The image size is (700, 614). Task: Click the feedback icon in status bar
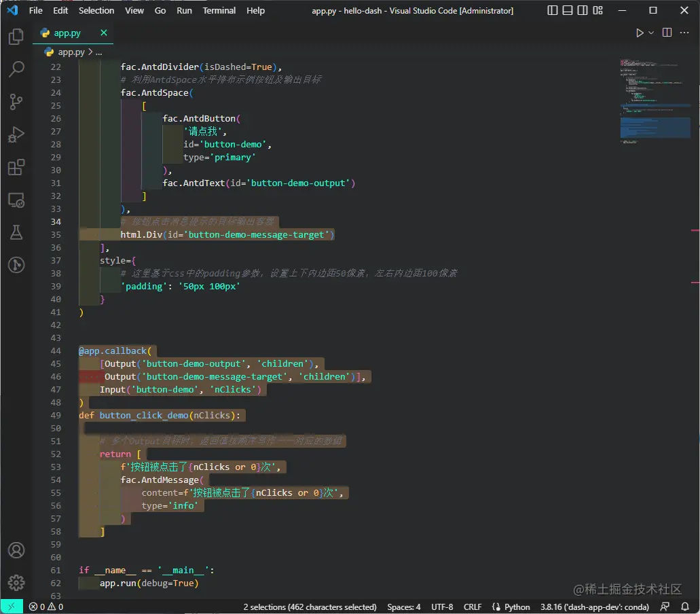pyautogui.click(x=665, y=607)
